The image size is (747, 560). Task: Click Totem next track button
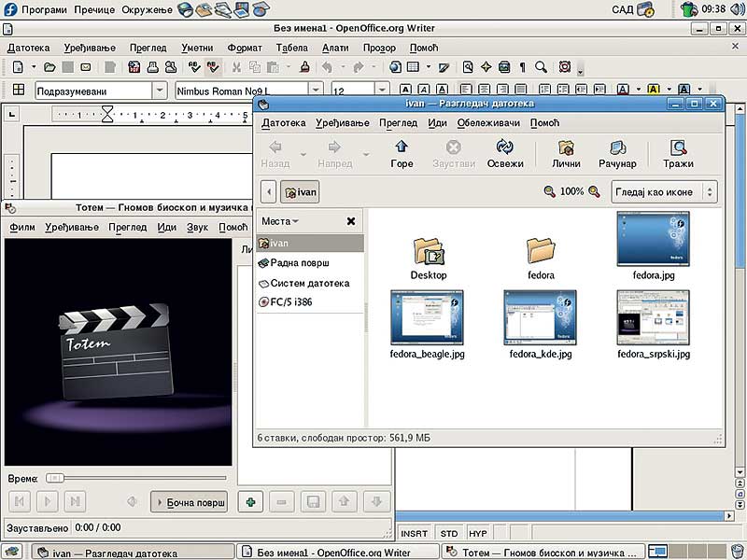(x=75, y=501)
